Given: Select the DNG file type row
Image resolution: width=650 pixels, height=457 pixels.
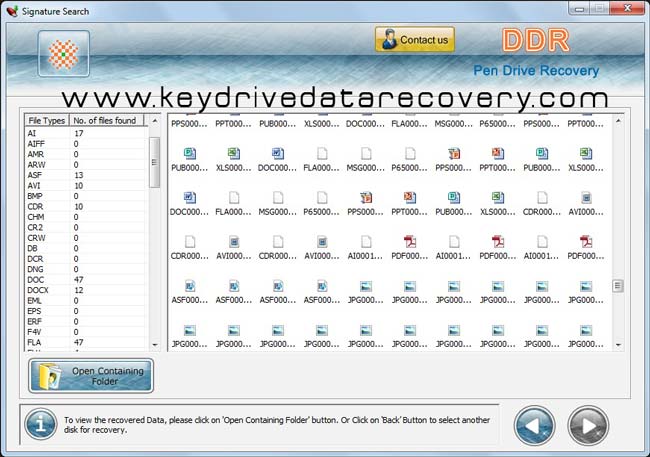Looking at the screenshot, I should 86,269.
